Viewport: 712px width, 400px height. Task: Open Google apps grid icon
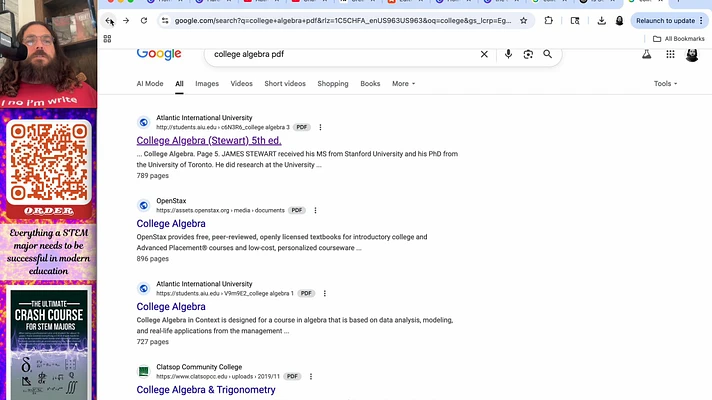click(670, 54)
